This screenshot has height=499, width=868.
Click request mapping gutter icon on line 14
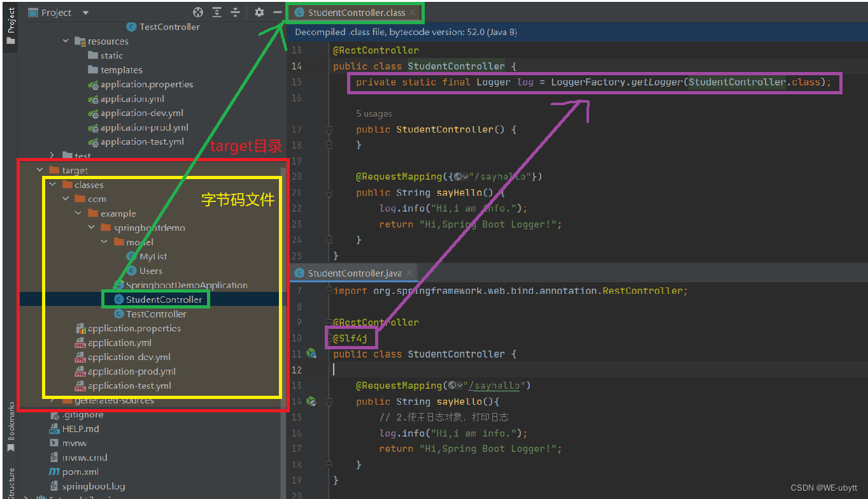pyautogui.click(x=311, y=401)
